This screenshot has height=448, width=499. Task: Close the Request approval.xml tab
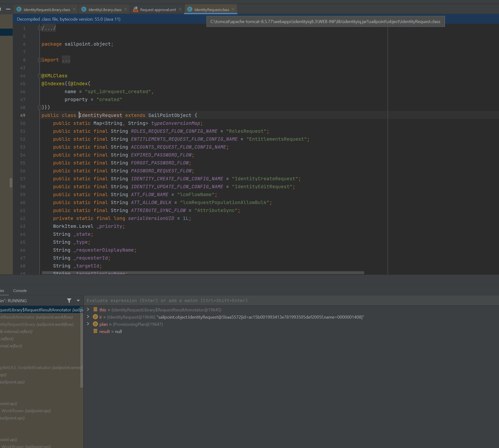[x=180, y=9]
